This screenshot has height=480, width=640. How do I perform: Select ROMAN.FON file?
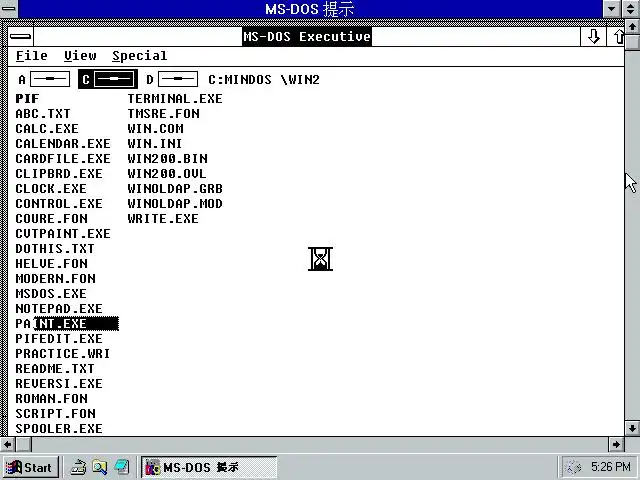51,399
